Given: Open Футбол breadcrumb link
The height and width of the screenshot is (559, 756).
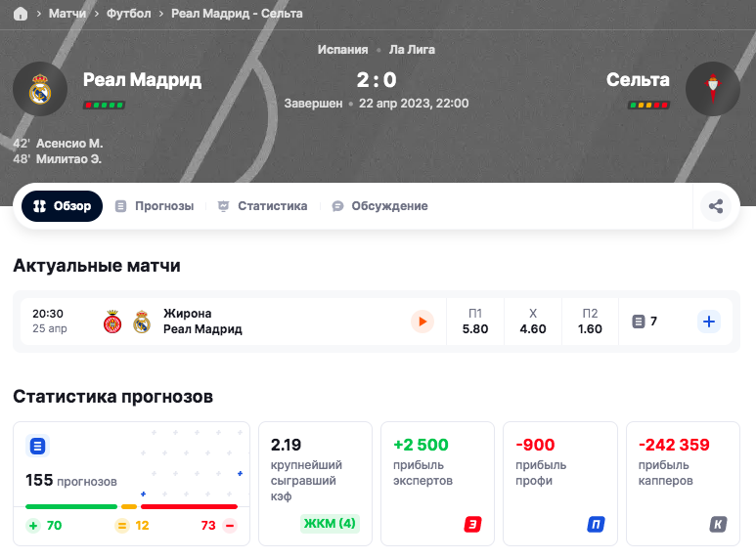Looking at the screenshot, I should click(128, 14).
